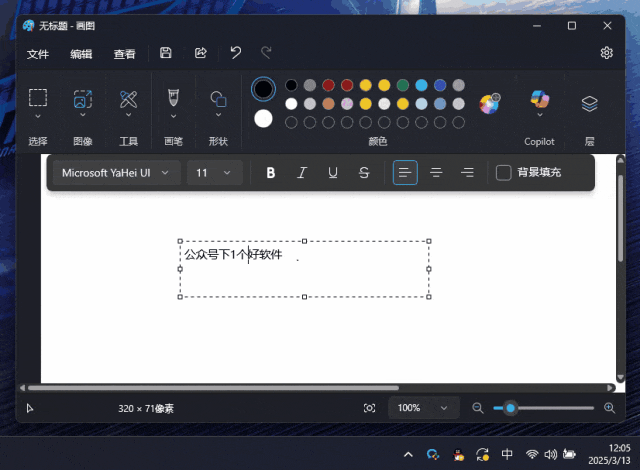Open the Layers panel icon

click(589, 104)
